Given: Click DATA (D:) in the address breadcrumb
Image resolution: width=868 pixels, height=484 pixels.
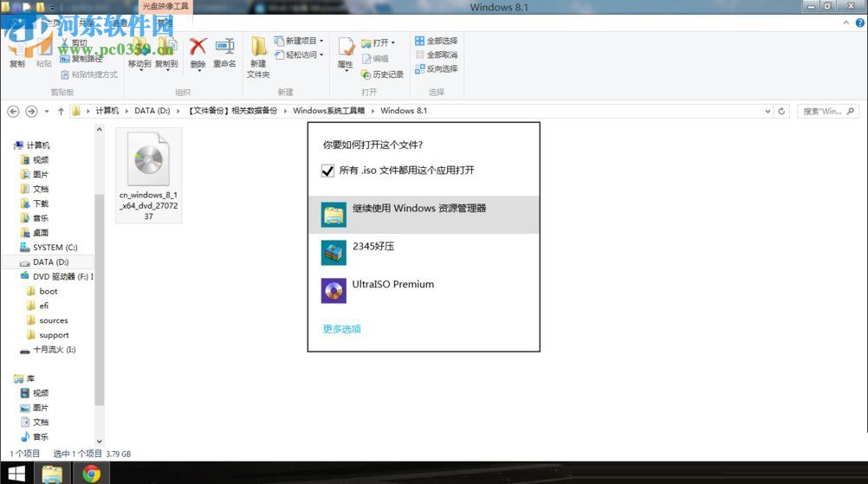Looking at the screenshot, I should point(152,111).
